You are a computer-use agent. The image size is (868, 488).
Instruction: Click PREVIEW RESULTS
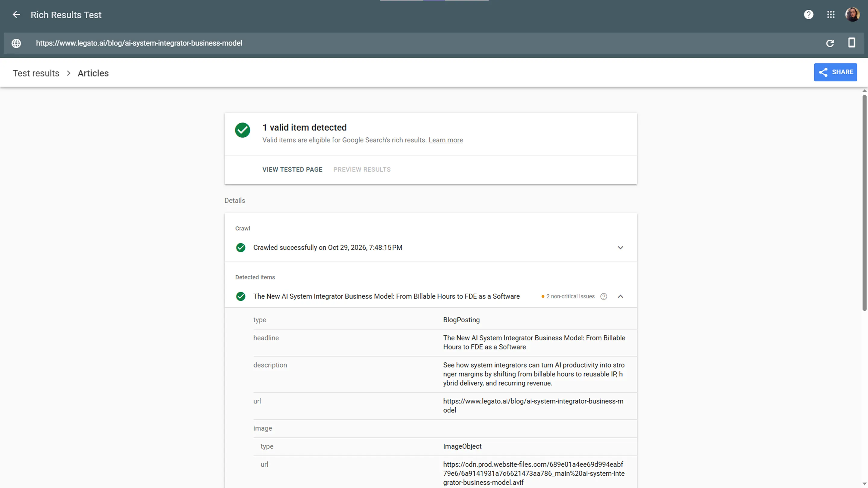(x=362, y=169)
